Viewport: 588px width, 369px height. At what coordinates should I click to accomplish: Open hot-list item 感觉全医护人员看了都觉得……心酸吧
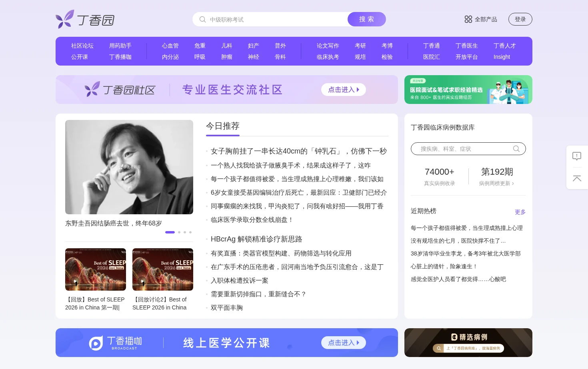[458, 279]
